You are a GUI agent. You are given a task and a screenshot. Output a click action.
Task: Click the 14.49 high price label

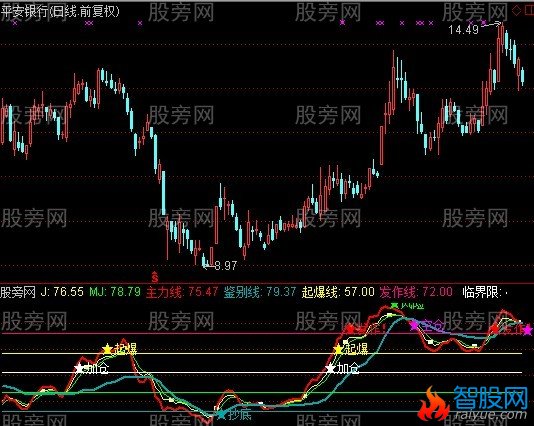(463, 30)
